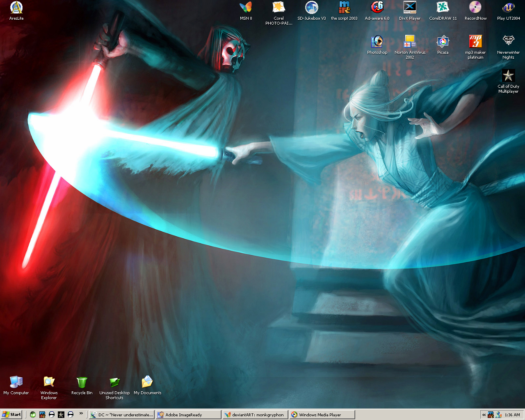Open Picasa desktop shortcut
525x420 pixels.
coord(443,45)
